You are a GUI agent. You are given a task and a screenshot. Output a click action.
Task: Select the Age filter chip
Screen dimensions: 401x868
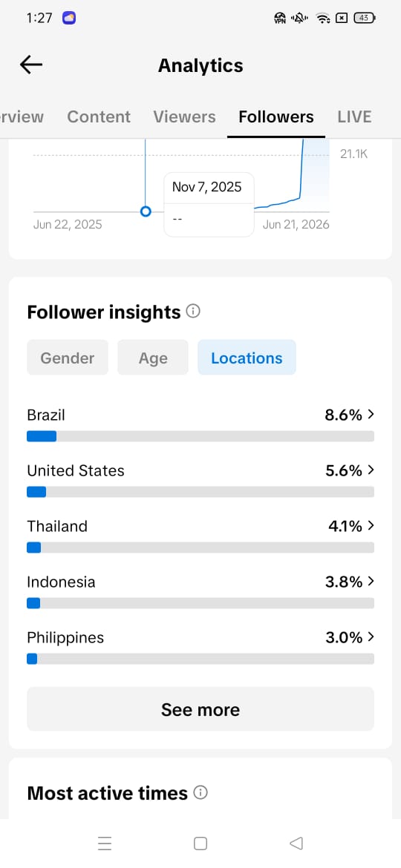[x=153, y=358]
